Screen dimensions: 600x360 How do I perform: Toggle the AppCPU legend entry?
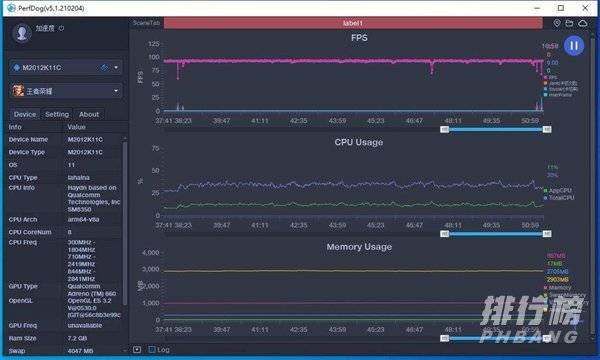tap(557, 190)
